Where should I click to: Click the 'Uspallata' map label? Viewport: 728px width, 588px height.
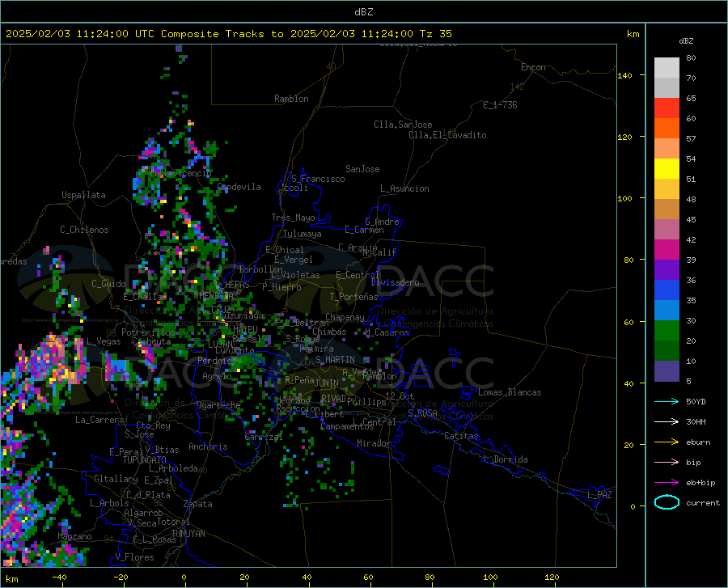(x=83, y=195)
